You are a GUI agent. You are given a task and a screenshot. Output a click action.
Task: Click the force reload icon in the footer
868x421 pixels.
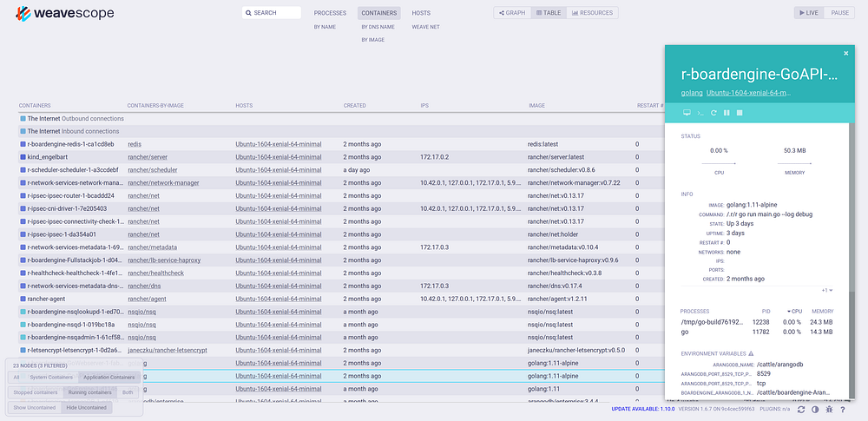pyautogui.click(x=800, y=410)
